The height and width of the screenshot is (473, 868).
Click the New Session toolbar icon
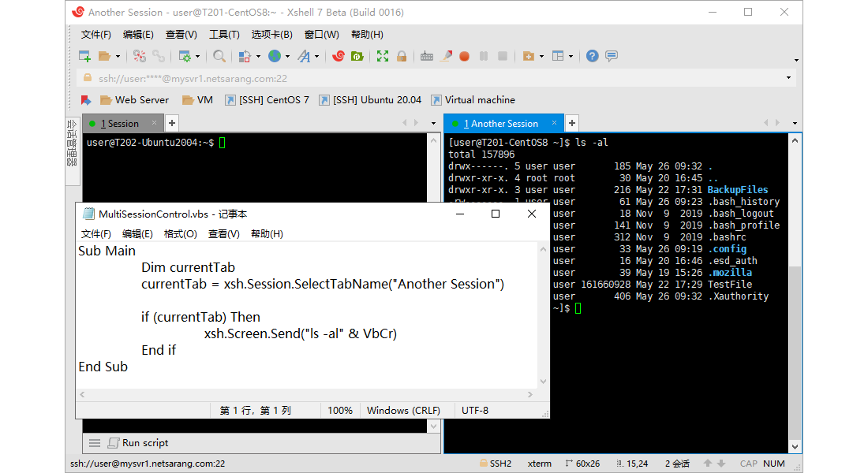(x=84, y=56)
